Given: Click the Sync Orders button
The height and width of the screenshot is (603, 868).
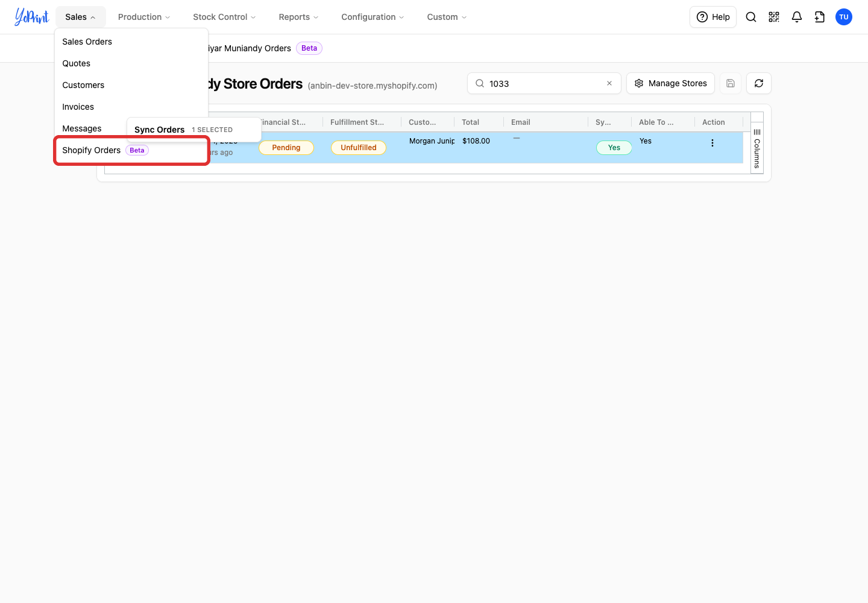Looking at the screenshot, I should click(160, 130).
